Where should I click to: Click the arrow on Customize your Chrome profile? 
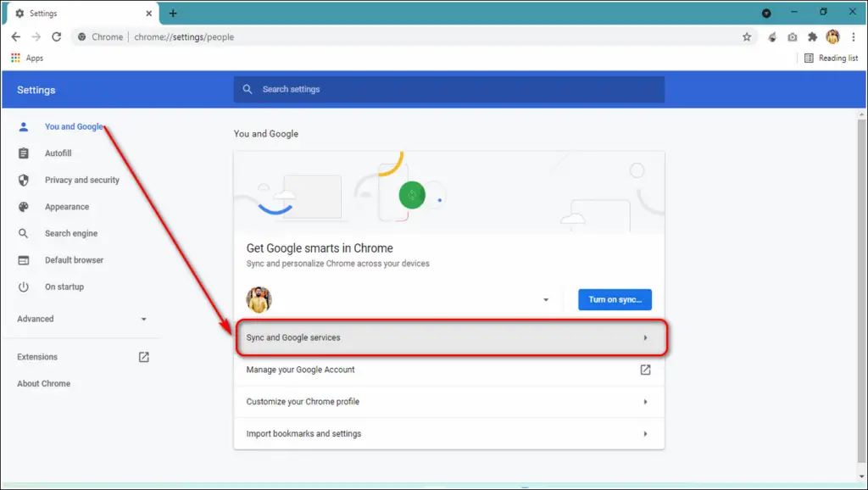click(x=645, y=402)
